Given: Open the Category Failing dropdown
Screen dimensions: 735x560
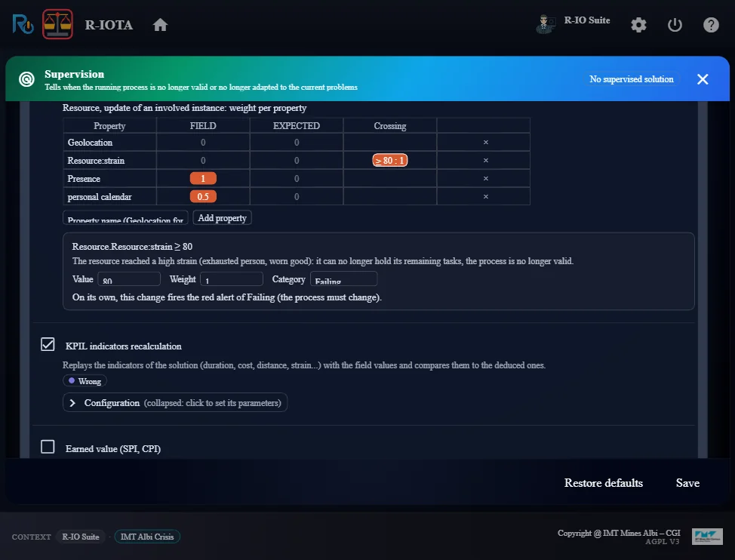Looking at the screenshot, I should click(343, 278).
